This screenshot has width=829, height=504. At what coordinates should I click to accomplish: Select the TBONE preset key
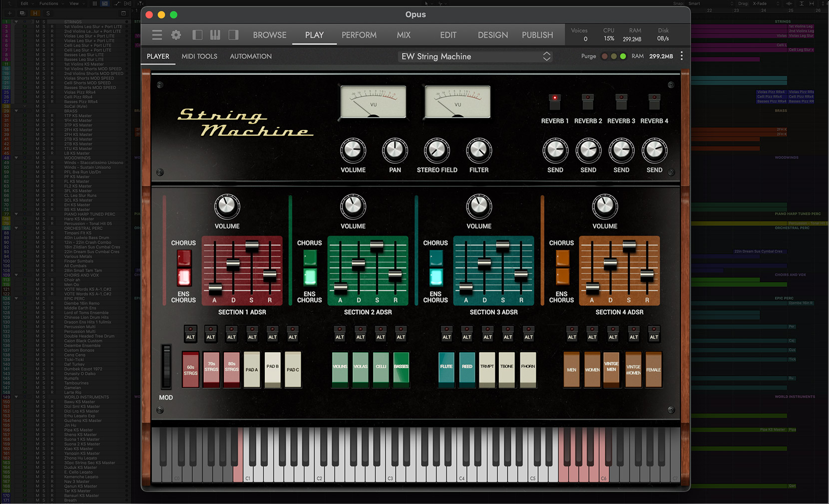(x=507, y=369)
